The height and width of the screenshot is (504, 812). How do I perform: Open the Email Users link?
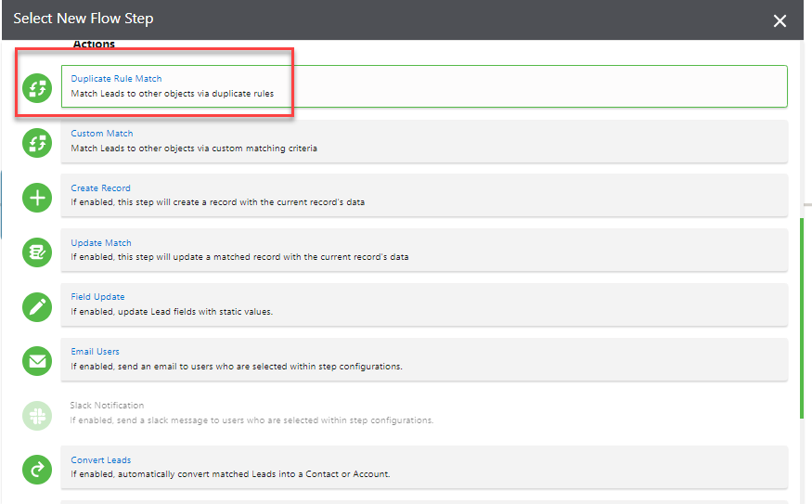(x=96, y=352)
